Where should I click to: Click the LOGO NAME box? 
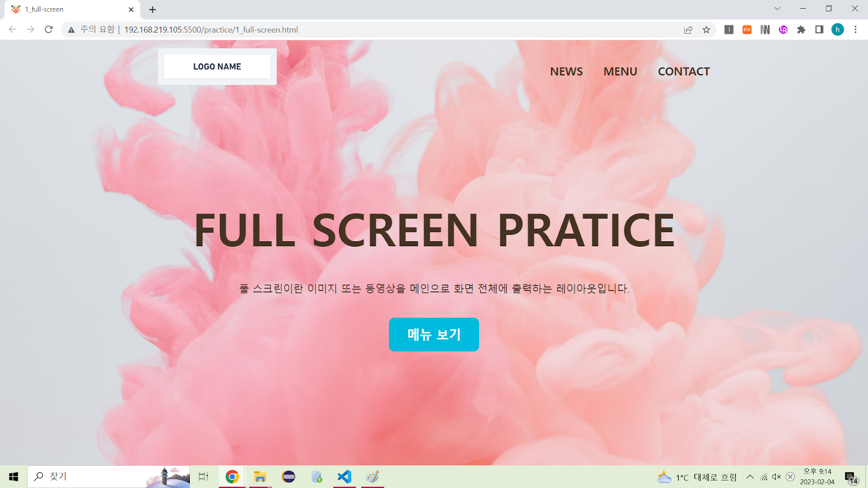click(x=217, y=67)
